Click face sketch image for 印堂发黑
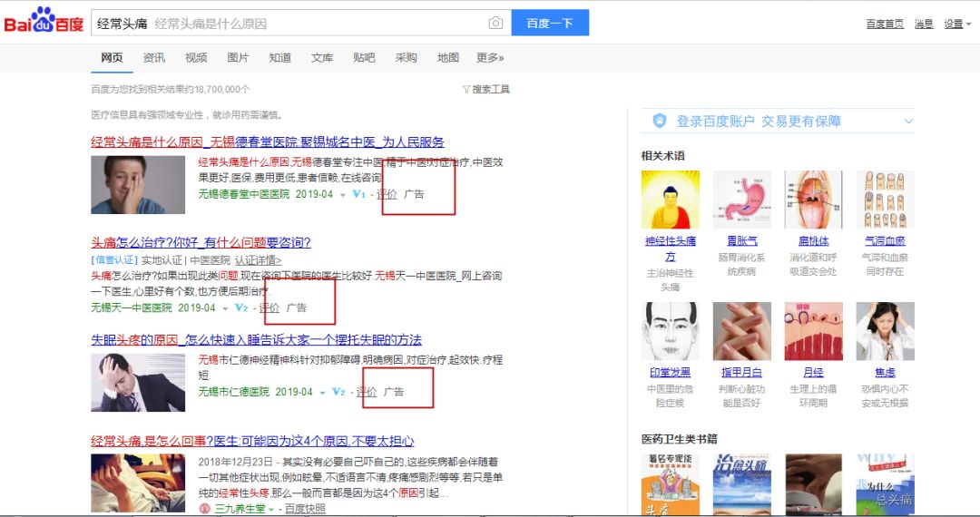Viewport: 980px width, 517px height. click(x=671, y=332)
